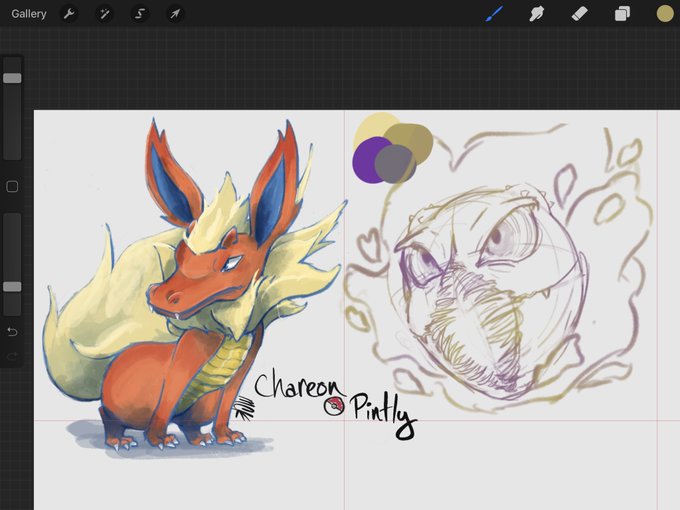Image resolution: width=680 pixels, height=510 pixels.
Task: Redo the action with sidebar arrow
Action: click(x=12, y=356)
